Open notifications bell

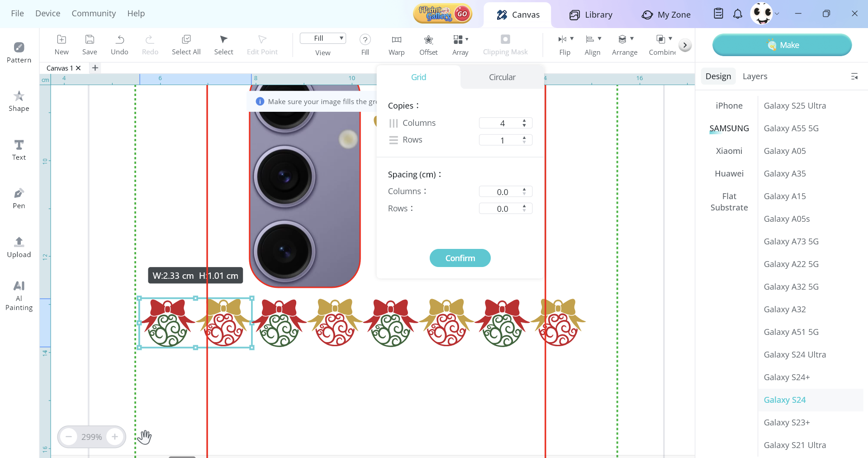coord(737,14)
